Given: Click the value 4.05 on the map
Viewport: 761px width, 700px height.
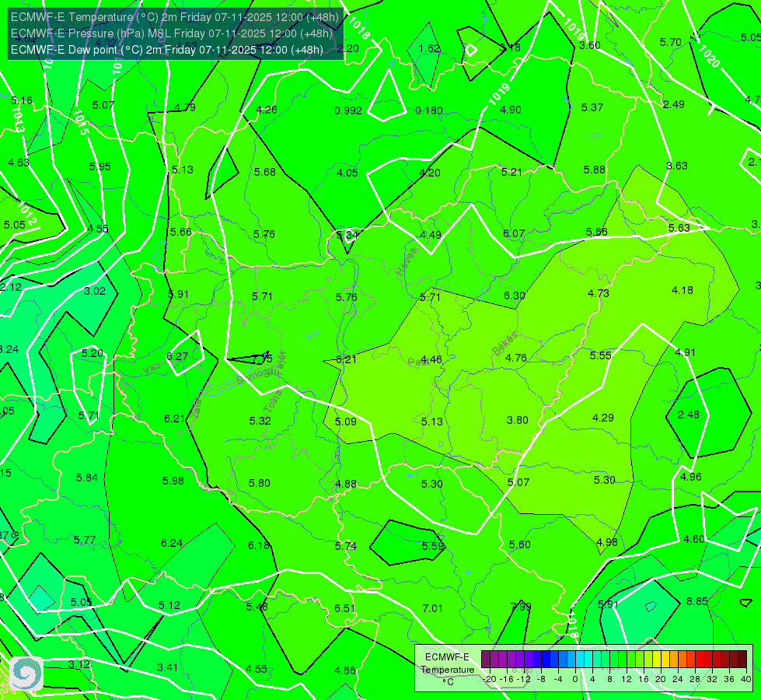Looking at the screenshot, I should (x=347, y=173).
